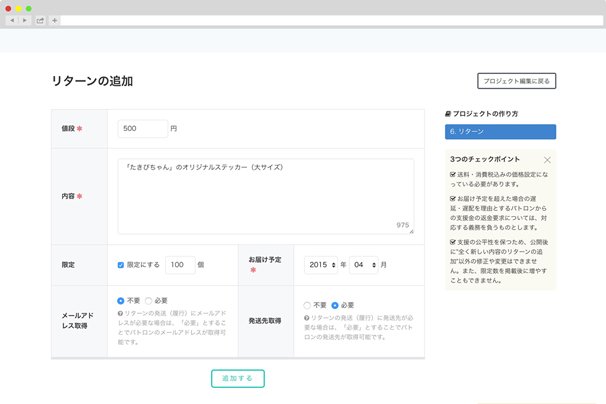Image resolution: width=606 pixels, height=404 pixels.
Task: Toggle the 限定にする checkbox
Action: click(x=121, y=265)
